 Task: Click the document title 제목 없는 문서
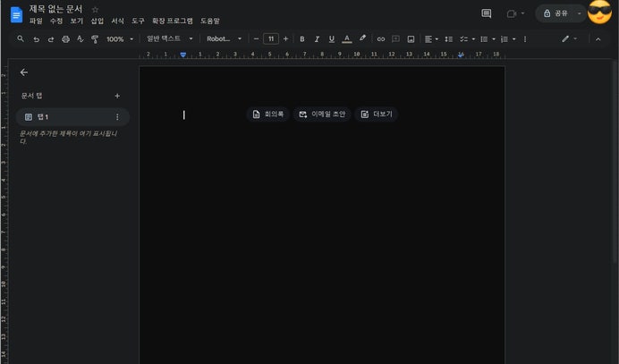click(55, 9)
